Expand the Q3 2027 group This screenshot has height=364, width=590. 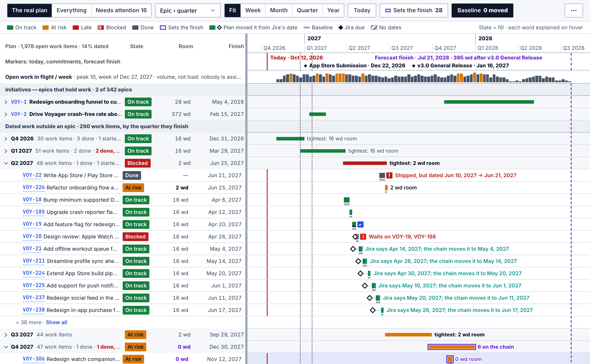[x=6, y=335]
